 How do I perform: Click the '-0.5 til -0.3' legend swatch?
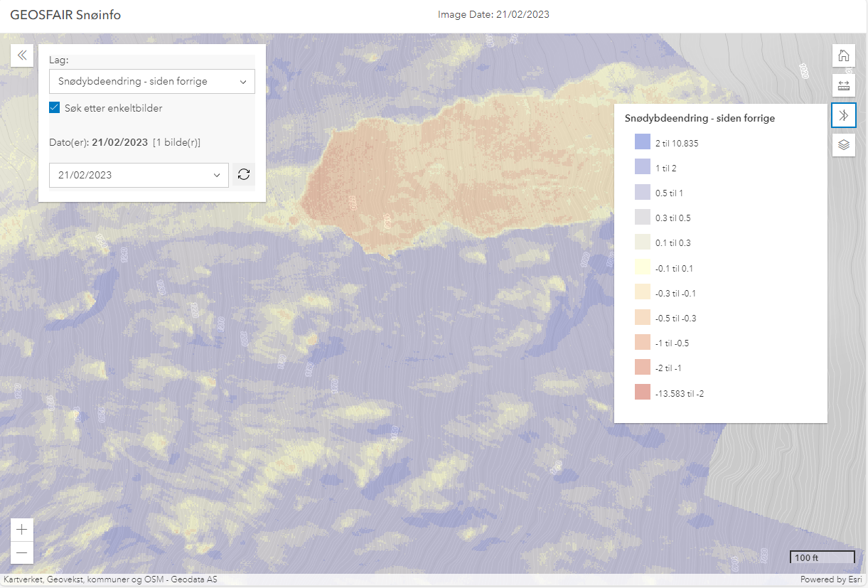tap(643, 318)
